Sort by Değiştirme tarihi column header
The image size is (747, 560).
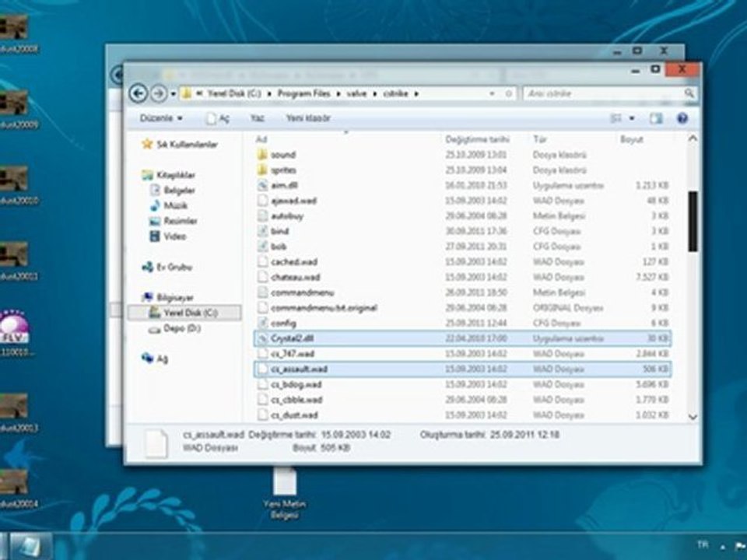coord(477,139)
